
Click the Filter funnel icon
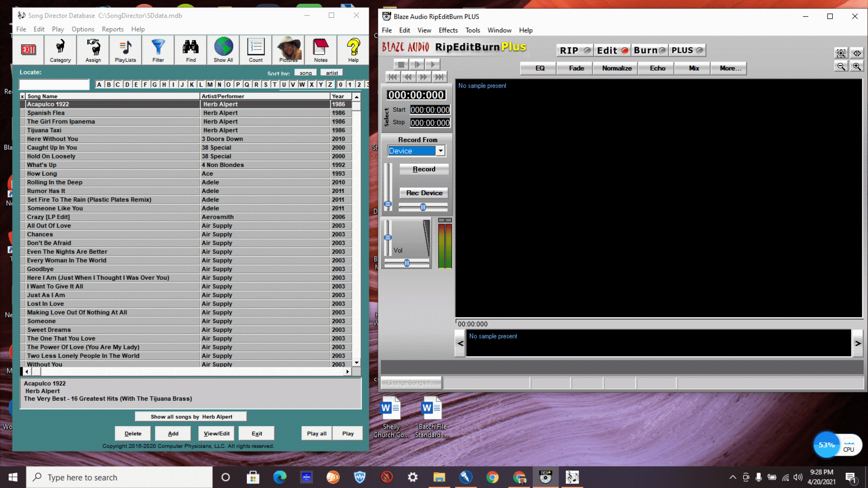[158, 50]
